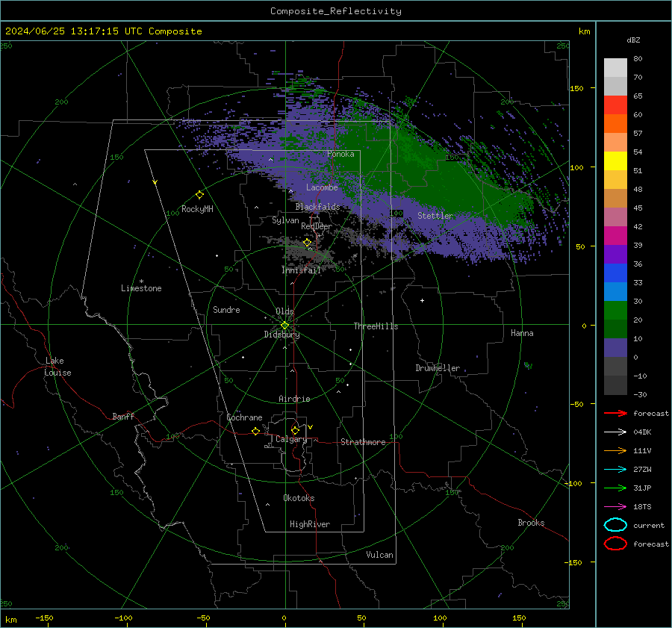Viewport: 672px width, 628px height.
Task: Click the asterisk marker above Limestone
Action: 141,282
